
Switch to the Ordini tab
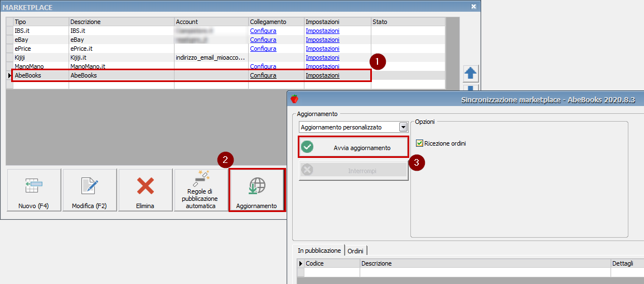click(x=355, y=251)
